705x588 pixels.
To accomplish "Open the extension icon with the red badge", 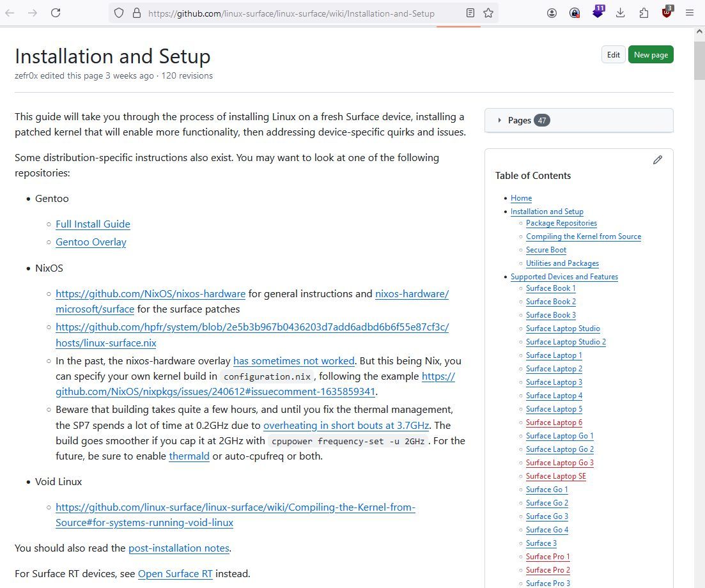I will (575, 13).
